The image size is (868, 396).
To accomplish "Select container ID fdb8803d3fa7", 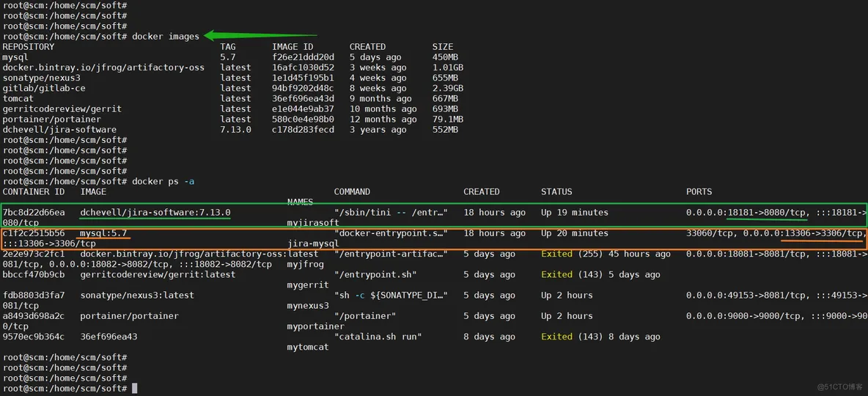I will coord(33,296).
